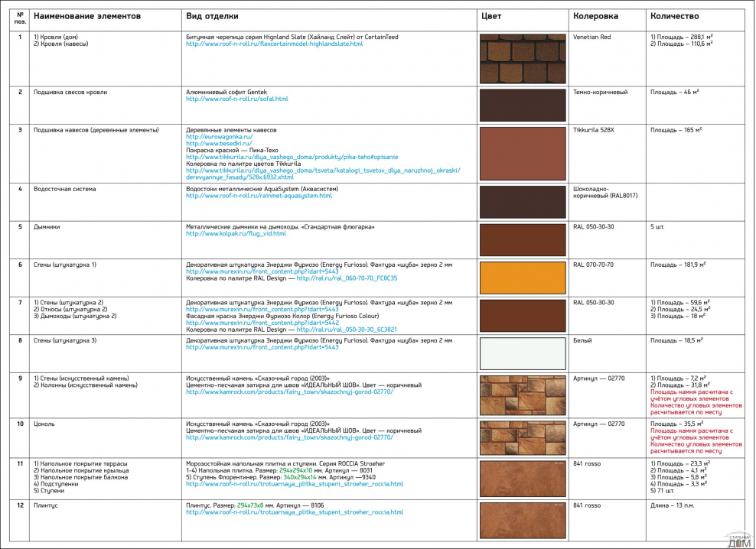Click the Стильный ДОМ logo in the corner
Screen dimensions: 756x549
[738, 540]
